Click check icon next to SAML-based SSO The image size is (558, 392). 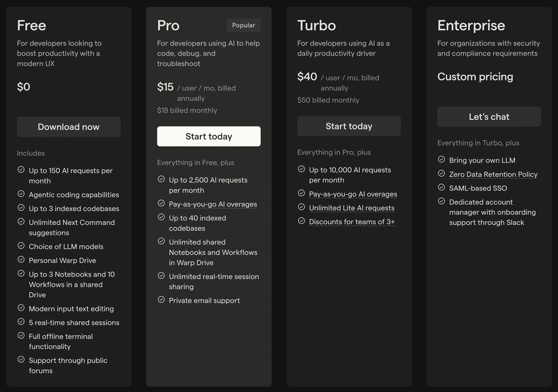[441, 187]
